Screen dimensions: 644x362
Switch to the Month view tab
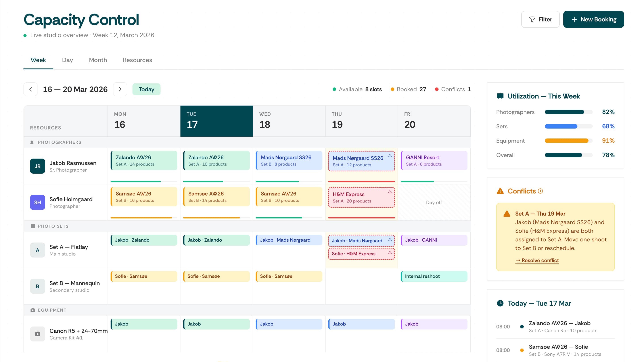(x=98, y=60)
